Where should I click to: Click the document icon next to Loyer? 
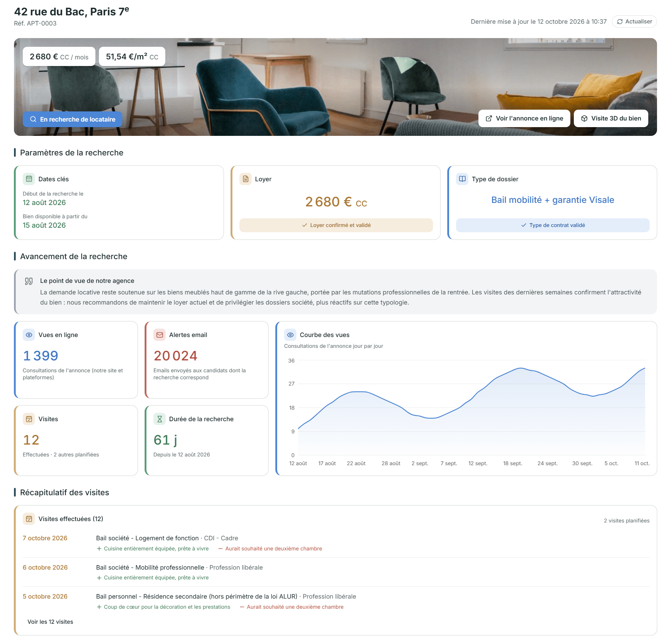pyautogui.click(x=246, y=179)
